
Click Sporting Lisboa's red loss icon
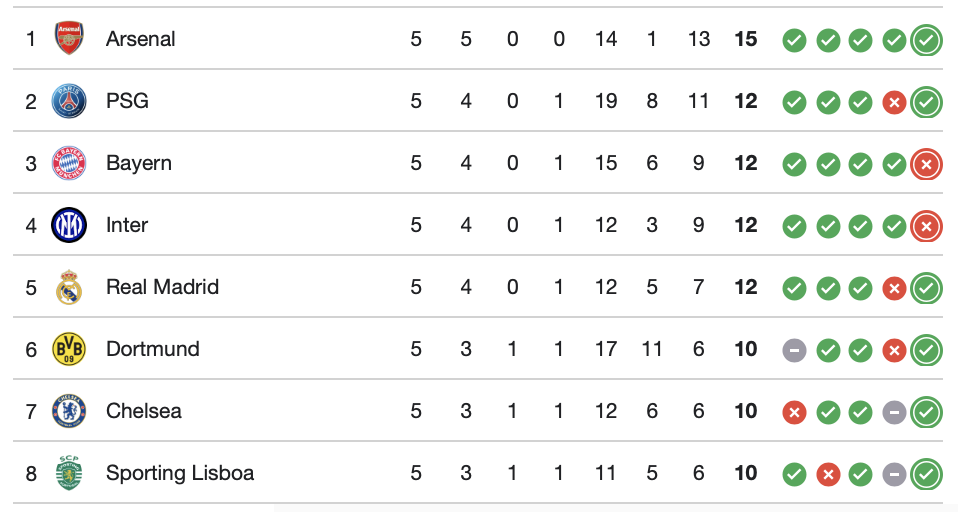tap(827, 475)
